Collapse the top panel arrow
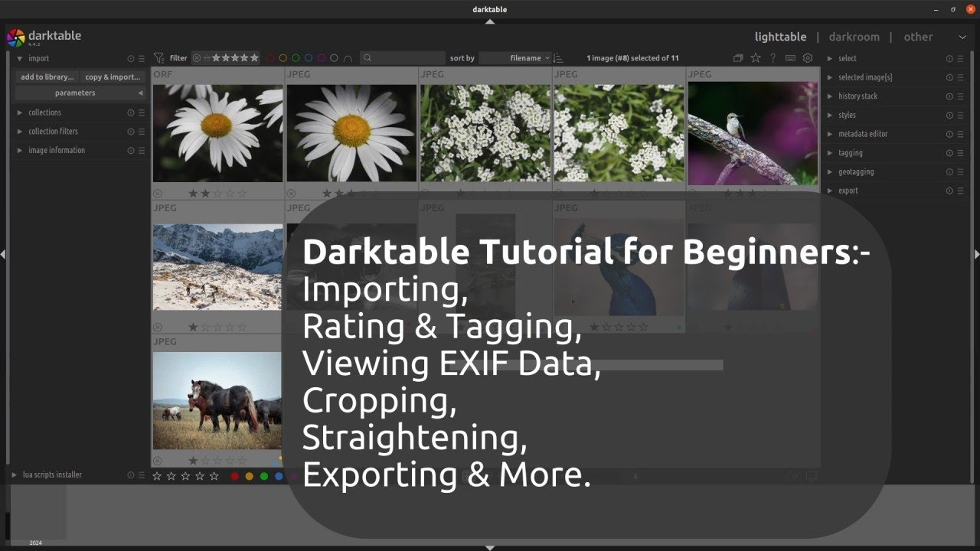Screen dimensions: 980x551 490,21
